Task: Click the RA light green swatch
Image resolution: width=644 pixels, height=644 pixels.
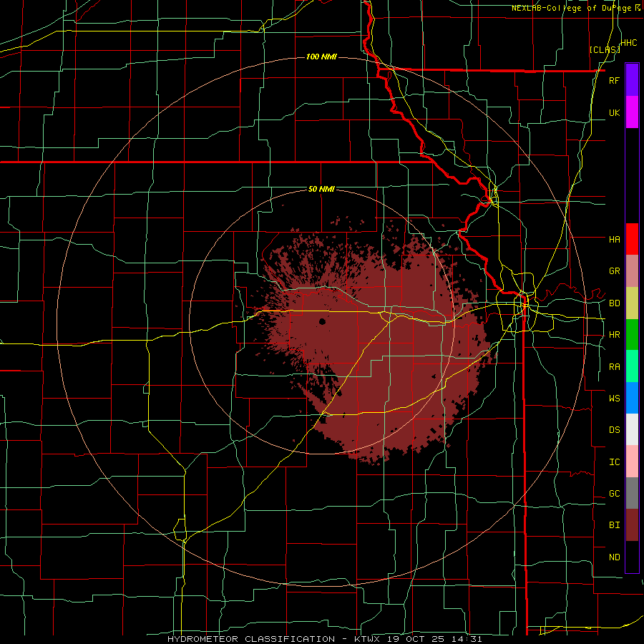Action: [632, 366]
